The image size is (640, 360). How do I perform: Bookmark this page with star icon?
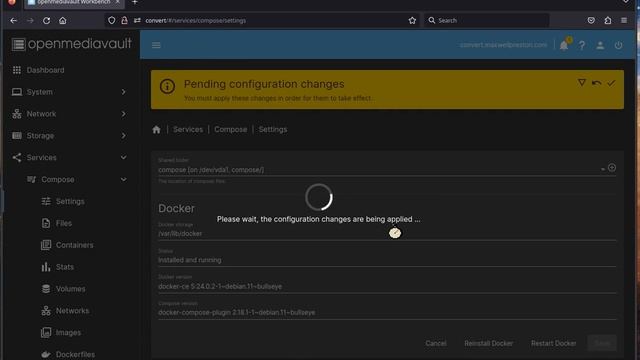pyautogui.click(x=412, y=20)
